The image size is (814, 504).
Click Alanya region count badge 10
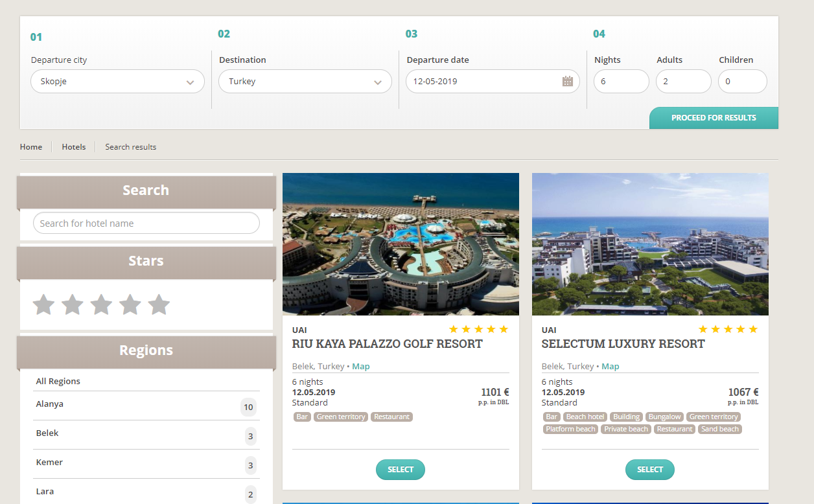point(248,407)
